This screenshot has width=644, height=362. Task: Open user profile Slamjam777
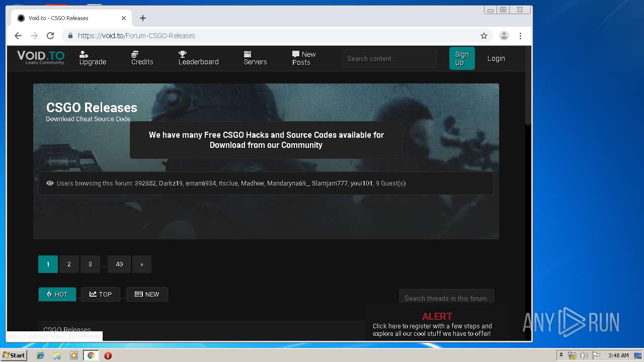click(330, 184)
